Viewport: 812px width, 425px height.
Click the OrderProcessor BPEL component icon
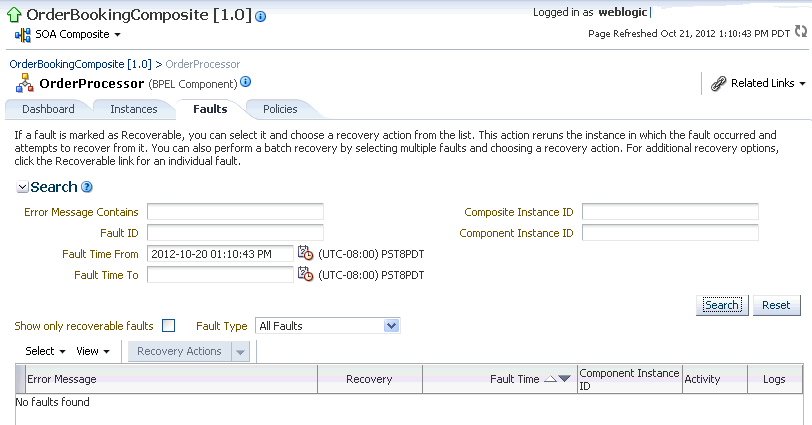pos(24,83)
